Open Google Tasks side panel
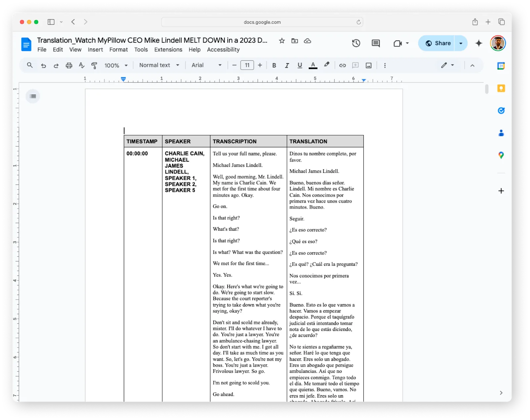The image size is (530, 420). [501, 111]
